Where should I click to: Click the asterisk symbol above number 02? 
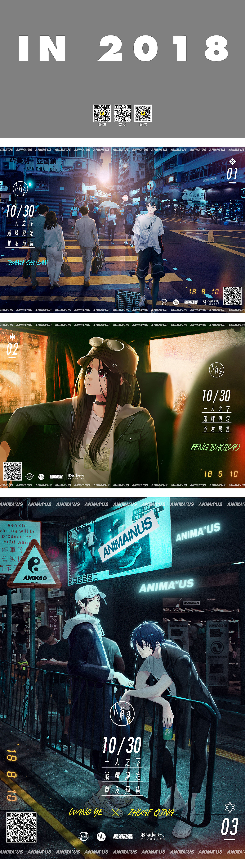point(12,337)
